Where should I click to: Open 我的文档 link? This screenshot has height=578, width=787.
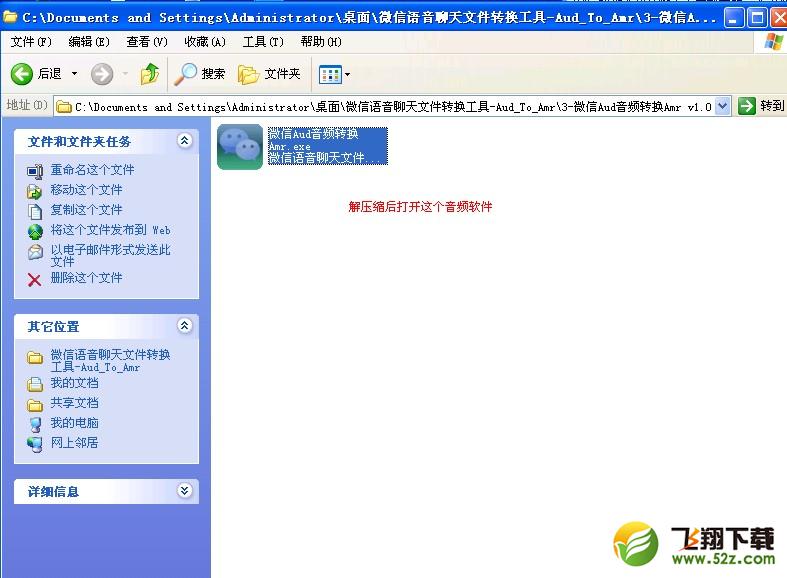click(74, 383)
